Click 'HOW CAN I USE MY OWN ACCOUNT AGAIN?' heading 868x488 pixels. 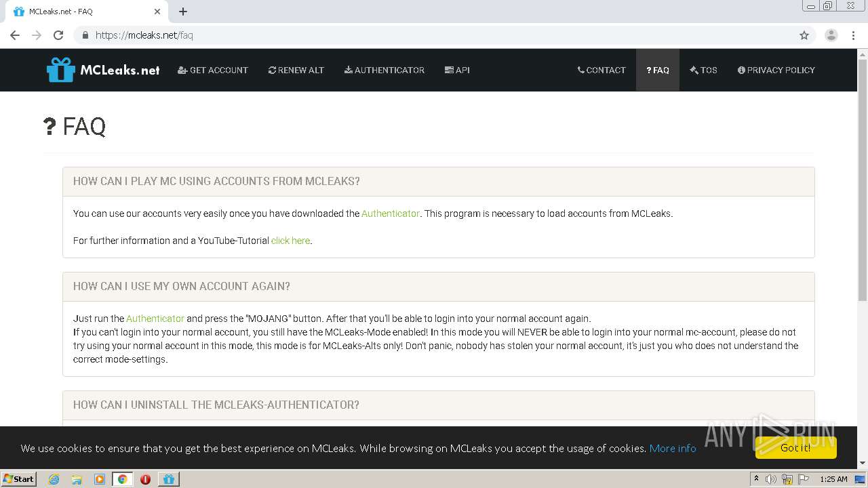coord(182,286)
